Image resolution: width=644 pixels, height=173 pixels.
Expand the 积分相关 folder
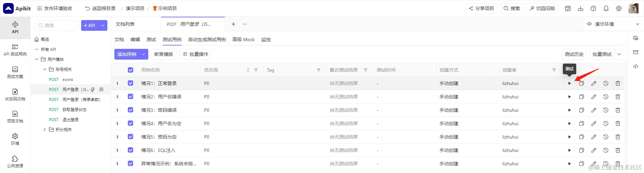click(x=44, y=129)
